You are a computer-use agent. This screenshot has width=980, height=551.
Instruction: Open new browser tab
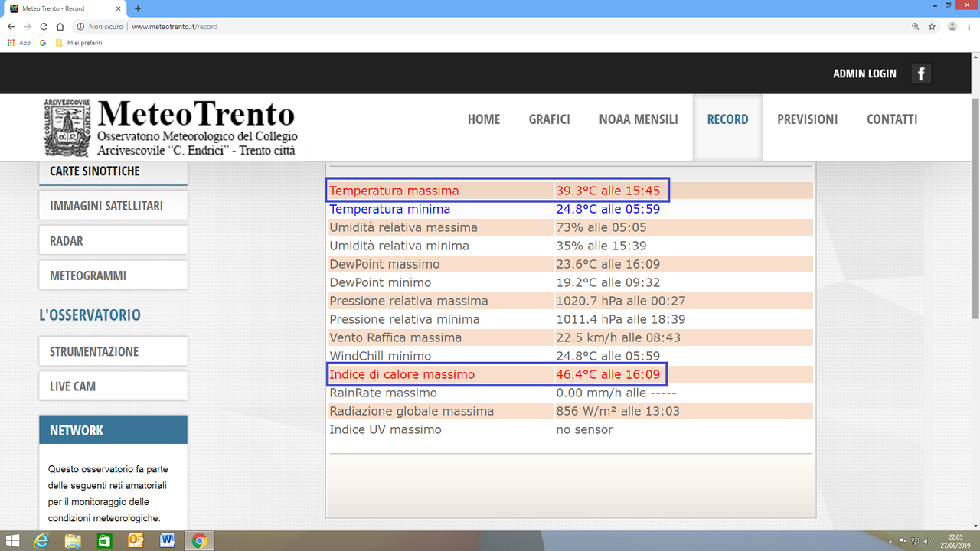click(138, 8)
